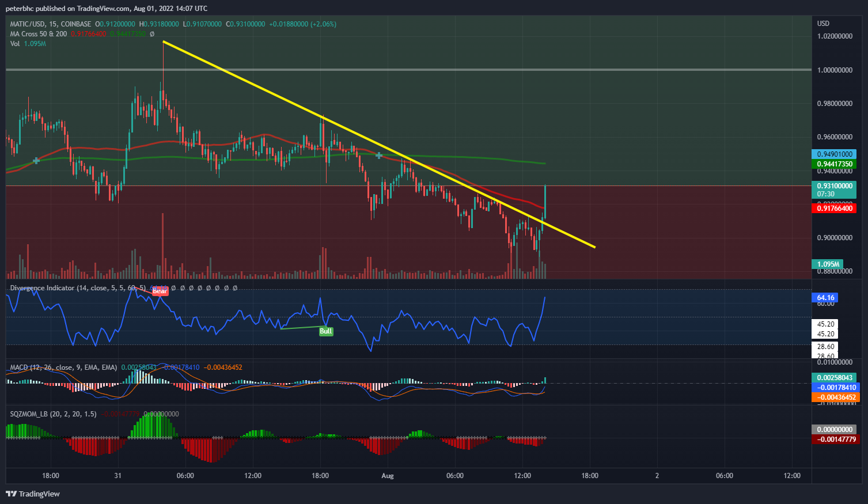Click the -0.00436452 signal line tag
868x504 pixels.
point(835,397)
